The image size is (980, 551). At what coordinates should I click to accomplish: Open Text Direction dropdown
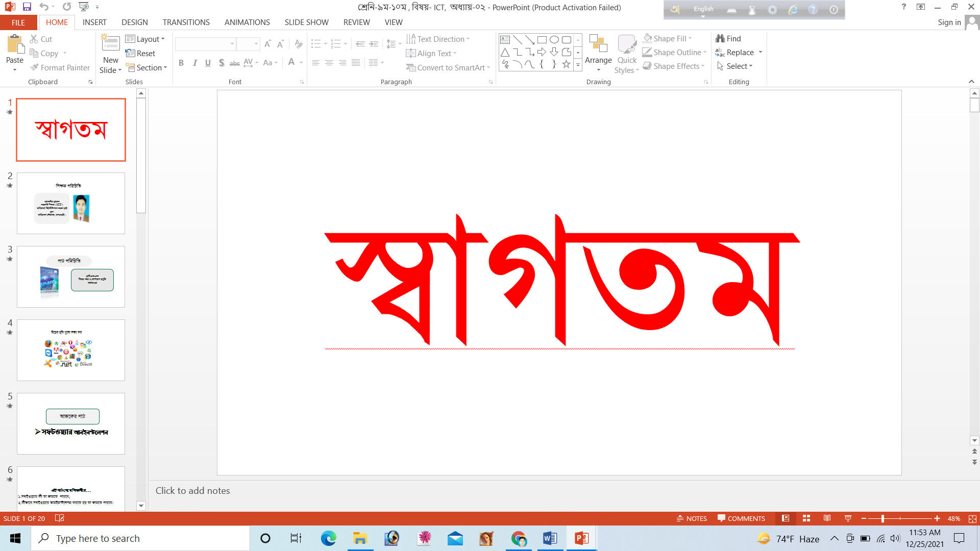(x=438, y=39)
